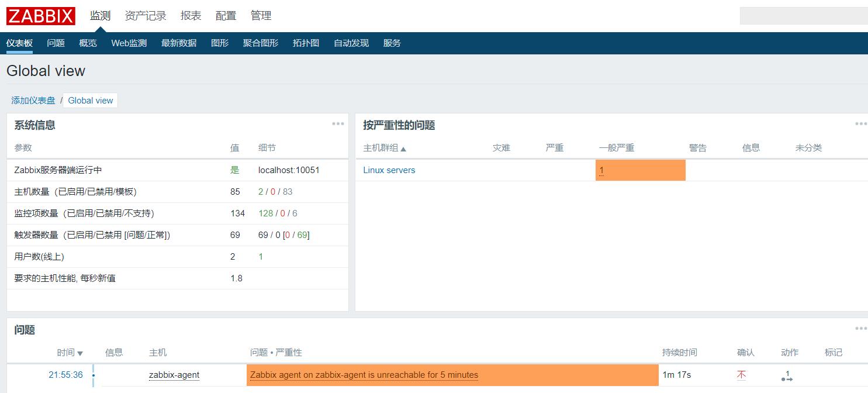868x393 pixels.
Task: Open the 按严重性的问题 widget options menu
Action: click(861, 123)
